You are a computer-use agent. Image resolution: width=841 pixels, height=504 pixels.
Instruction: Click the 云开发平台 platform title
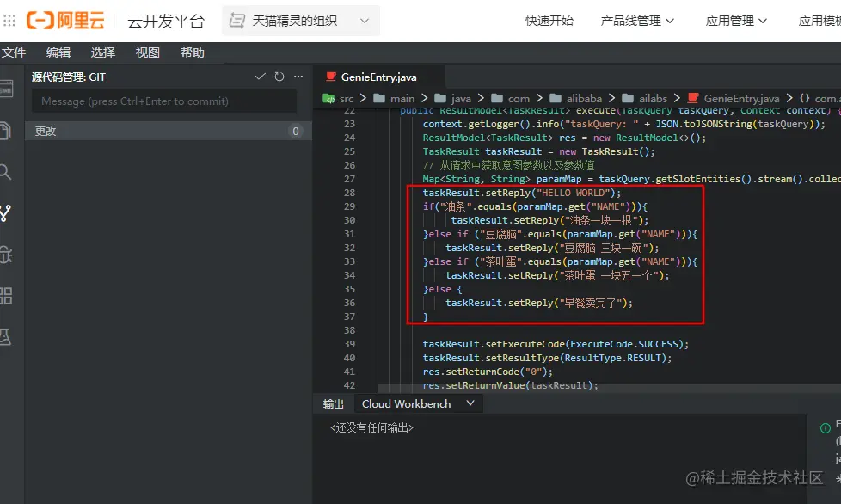tap(166, 21)
